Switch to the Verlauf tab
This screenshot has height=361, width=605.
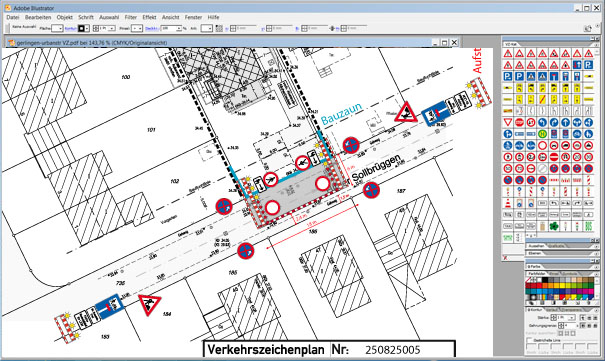tap(552, 310)
